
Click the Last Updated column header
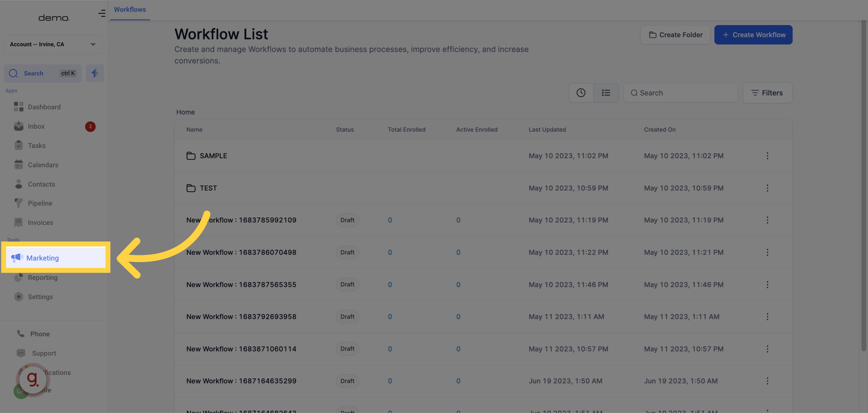[547, 130]
